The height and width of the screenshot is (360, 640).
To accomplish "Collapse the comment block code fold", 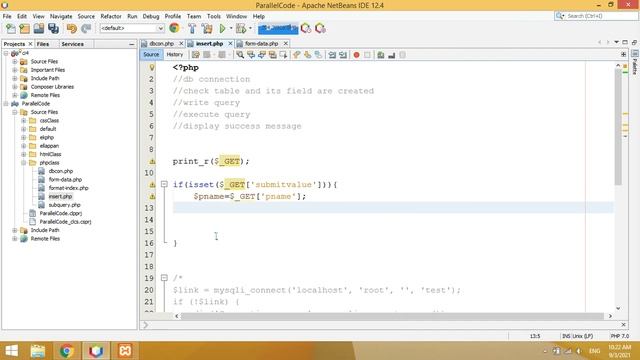I will pyautogui.click(x=164, y=278).
